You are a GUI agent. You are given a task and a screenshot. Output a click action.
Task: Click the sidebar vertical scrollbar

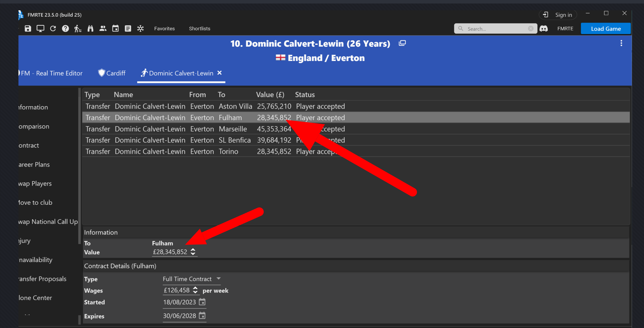pos(79,166)
